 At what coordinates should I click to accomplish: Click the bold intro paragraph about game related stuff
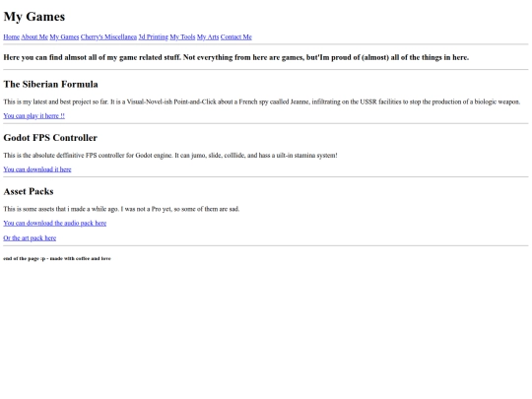[x=236, y=57]
